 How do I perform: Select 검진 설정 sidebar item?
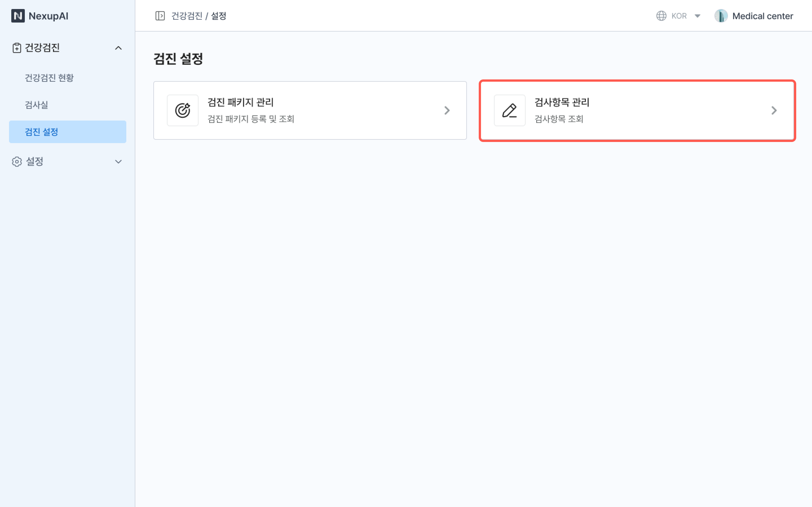42,132
